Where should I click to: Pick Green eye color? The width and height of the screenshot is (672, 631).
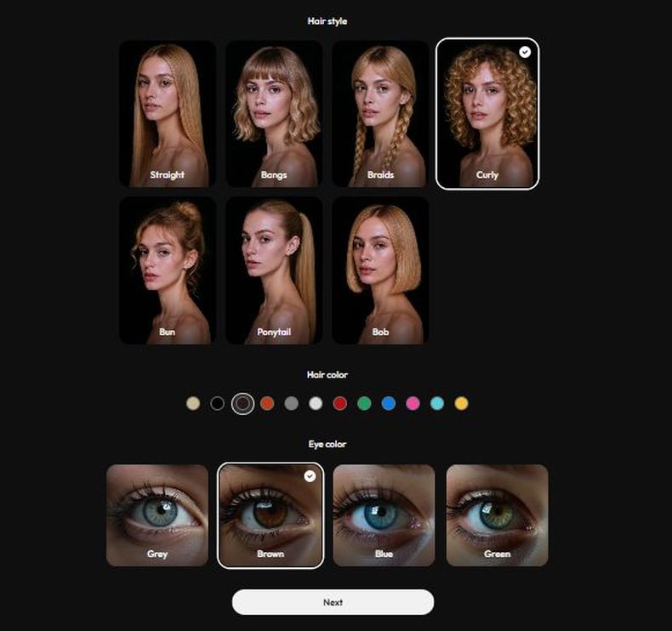(497, 514)
